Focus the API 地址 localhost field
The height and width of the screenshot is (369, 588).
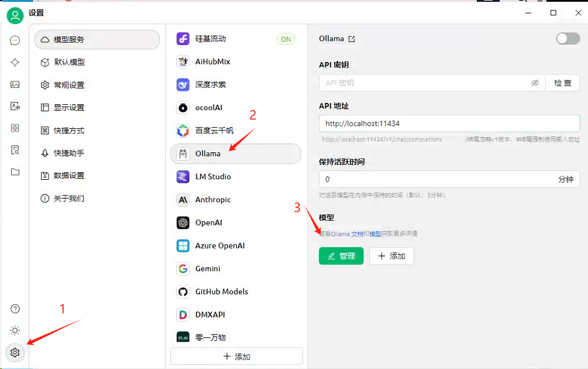[449, 124]
